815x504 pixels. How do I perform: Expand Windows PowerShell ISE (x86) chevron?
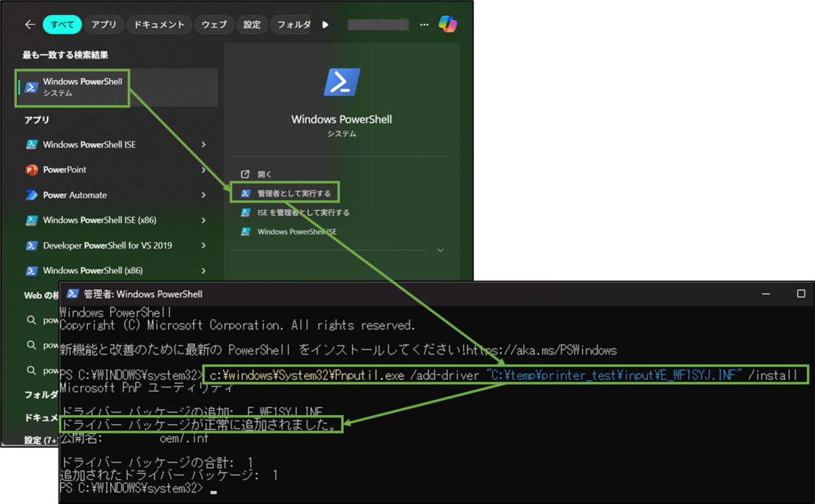pos(204,220)
